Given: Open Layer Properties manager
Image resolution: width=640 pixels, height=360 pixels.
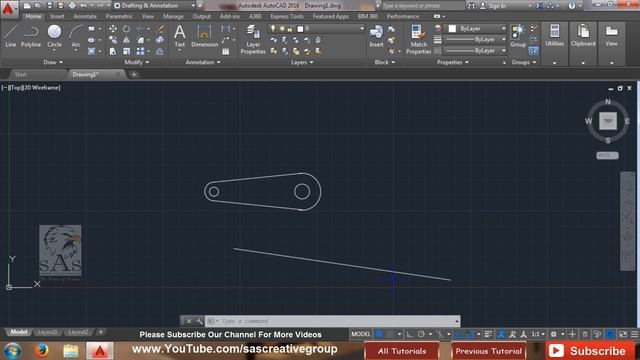Looking at the screenshot, I should (253, 40).
